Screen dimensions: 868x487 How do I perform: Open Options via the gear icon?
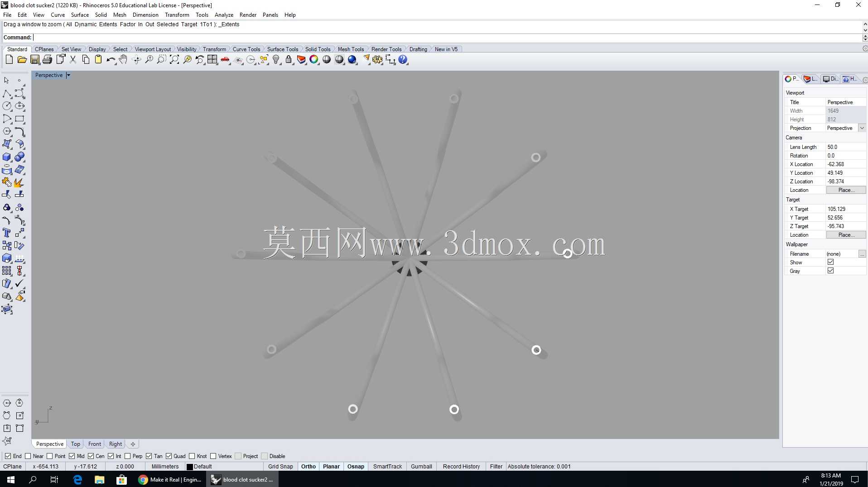377,60
